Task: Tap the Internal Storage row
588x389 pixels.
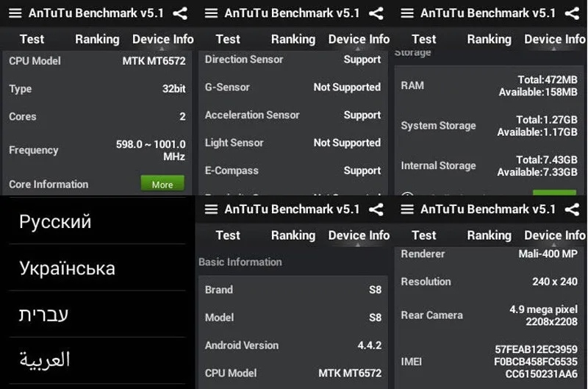Action: coord(489,165)
